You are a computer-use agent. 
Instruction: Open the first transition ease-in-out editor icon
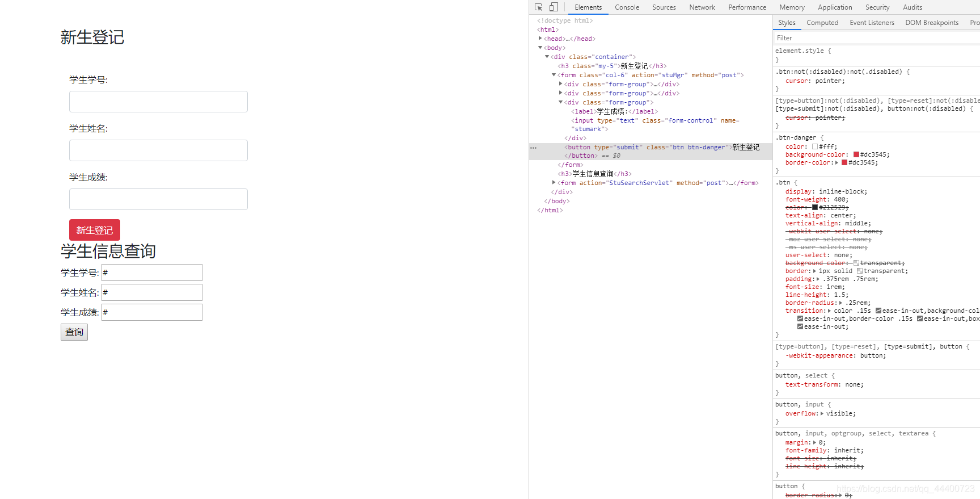coord(878,311)
